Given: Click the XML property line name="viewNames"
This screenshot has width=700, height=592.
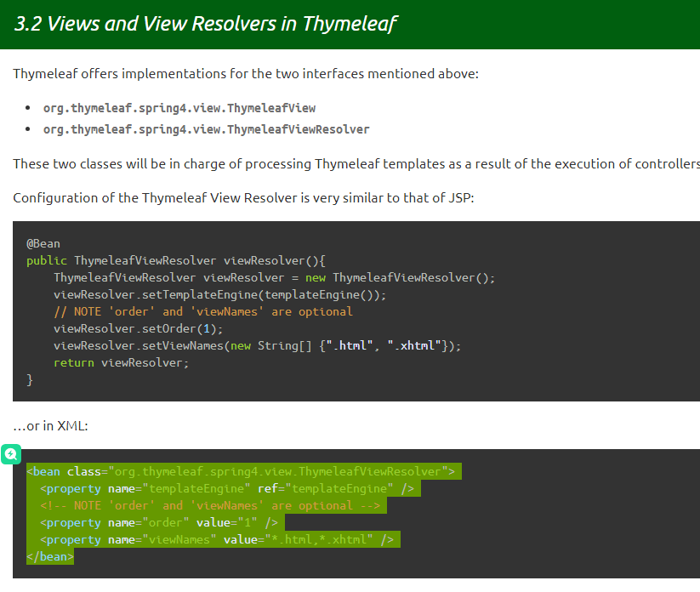Looking at the screenshot, I should pos(217,539).
